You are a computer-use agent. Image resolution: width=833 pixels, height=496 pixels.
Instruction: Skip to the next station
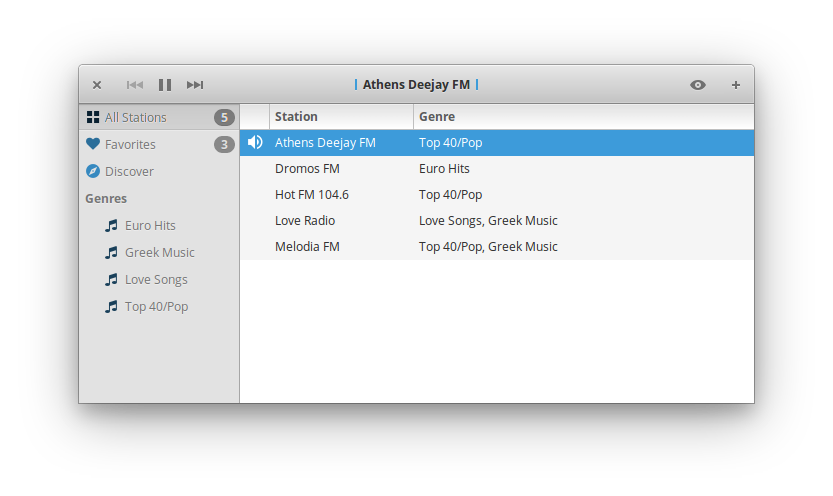tap(195, 85)
